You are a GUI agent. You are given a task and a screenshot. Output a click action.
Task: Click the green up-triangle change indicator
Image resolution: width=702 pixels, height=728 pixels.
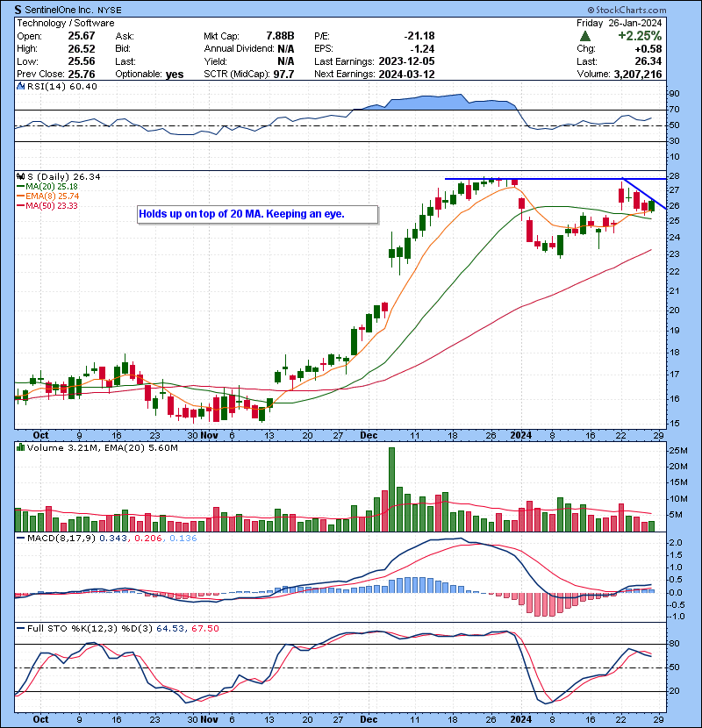coord(585,36)
